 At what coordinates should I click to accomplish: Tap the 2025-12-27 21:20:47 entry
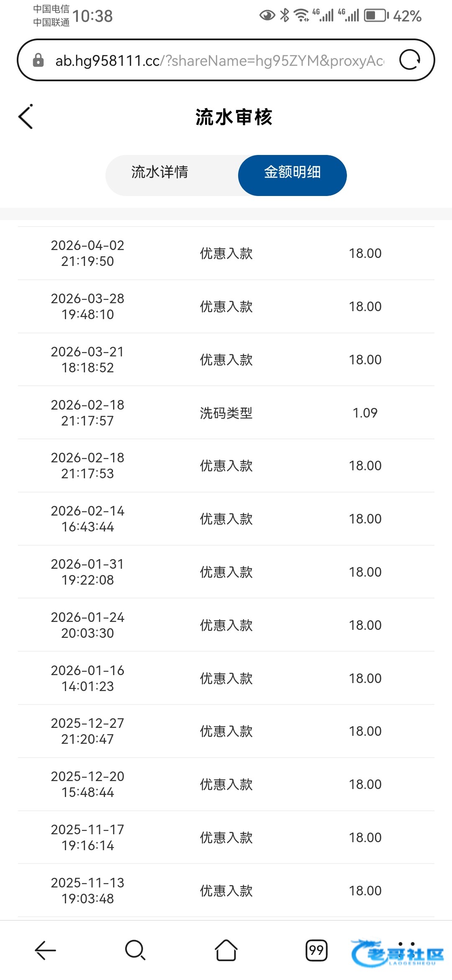click(226, 731)
